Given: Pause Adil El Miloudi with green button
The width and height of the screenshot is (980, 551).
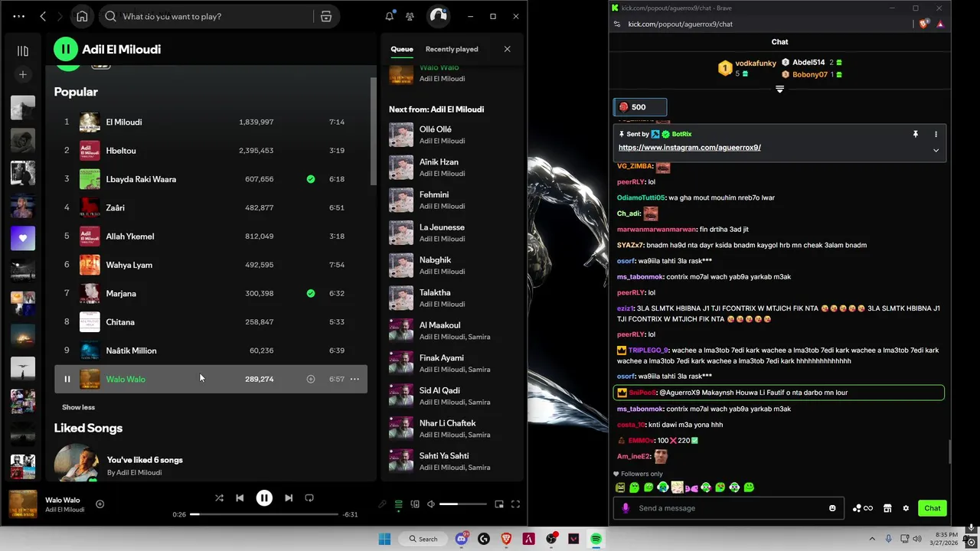Looking at the screenshot, I should pos(66,49).
